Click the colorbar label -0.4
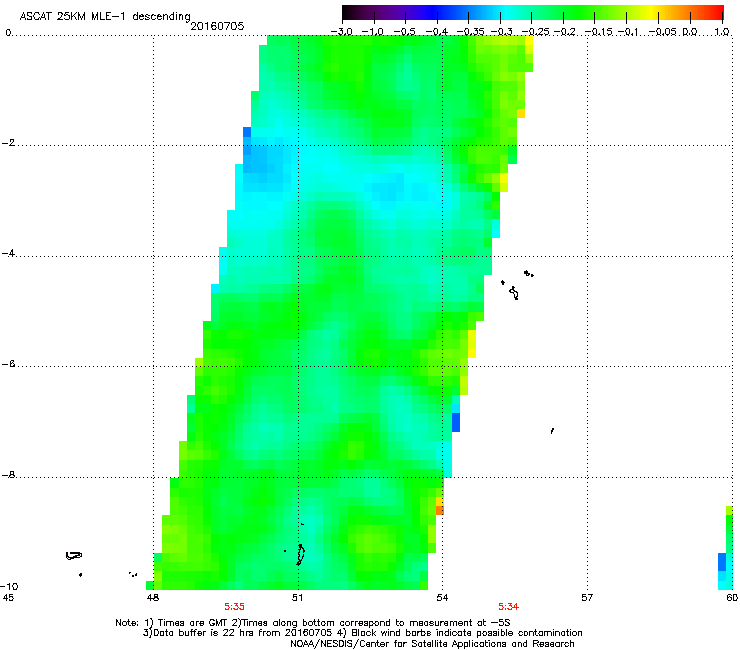The width and height of the screenshot is (740, 650). coord(437,32)
